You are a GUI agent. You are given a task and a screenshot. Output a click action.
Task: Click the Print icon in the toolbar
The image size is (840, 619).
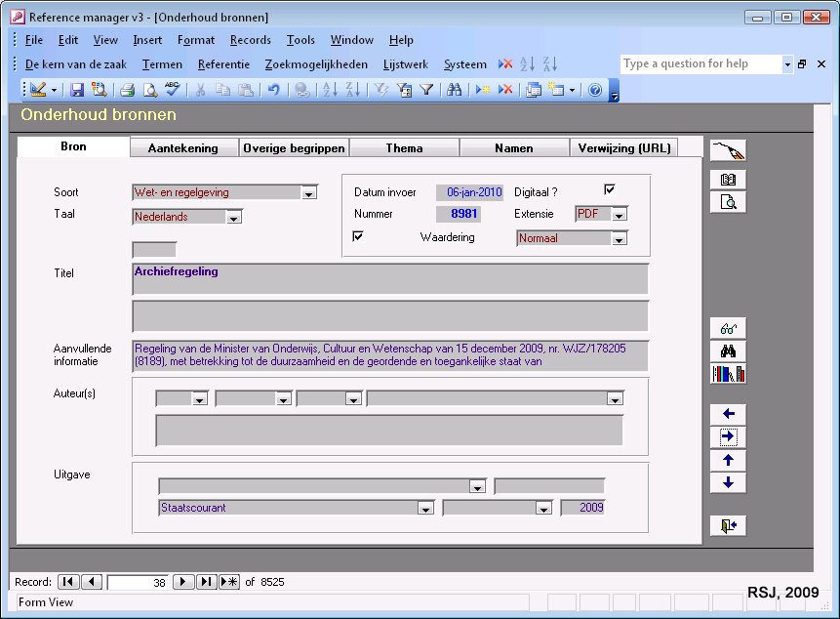pos(127,90)
